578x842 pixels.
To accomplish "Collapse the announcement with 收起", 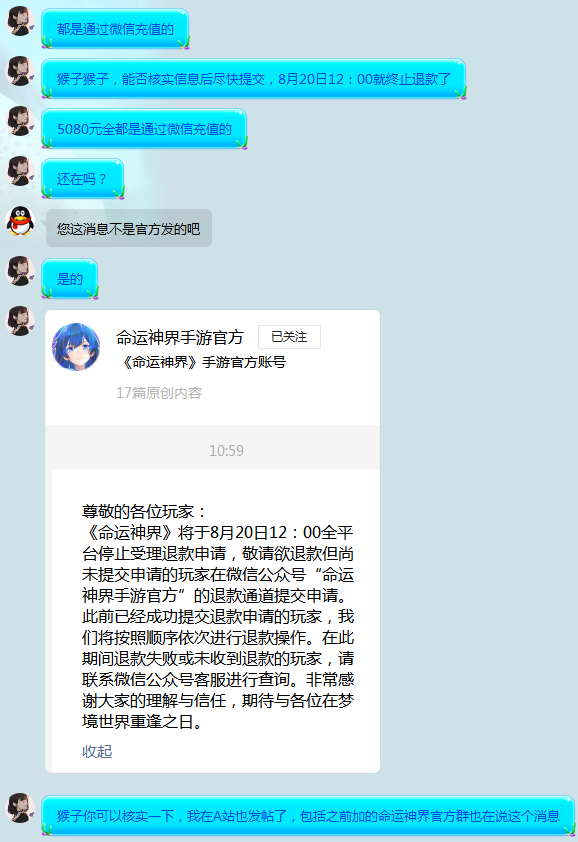I will click(97, 751).
